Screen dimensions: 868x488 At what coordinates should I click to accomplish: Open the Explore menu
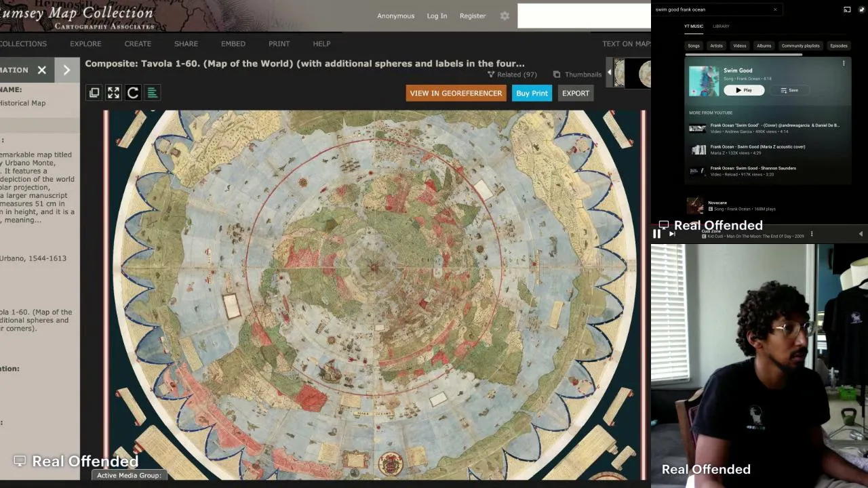point(85,44)
